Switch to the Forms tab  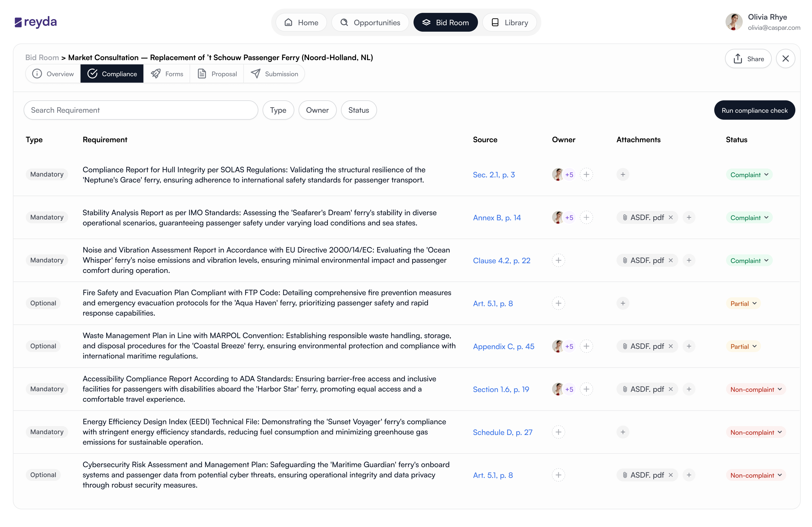click(167, 74)
